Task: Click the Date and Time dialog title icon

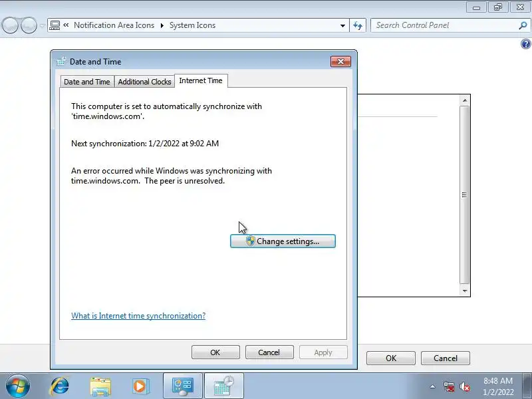Action: click(61, 61)
